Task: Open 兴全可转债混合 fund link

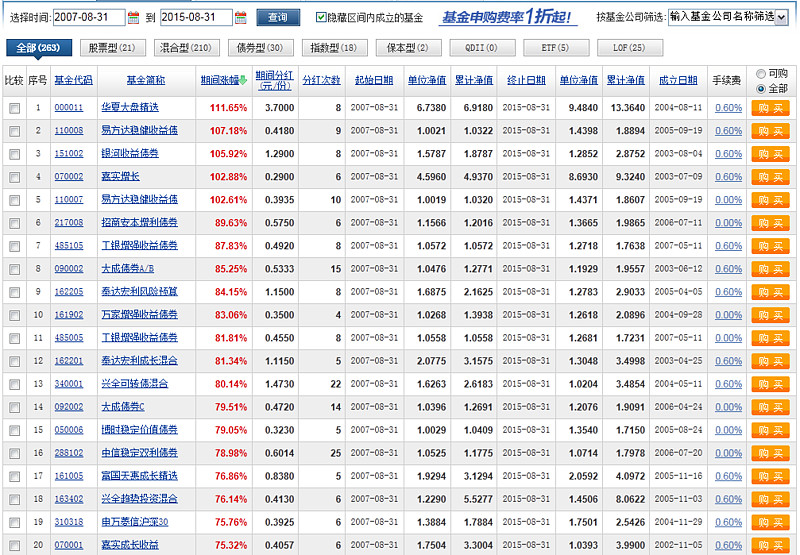Action: pos(135,384)
